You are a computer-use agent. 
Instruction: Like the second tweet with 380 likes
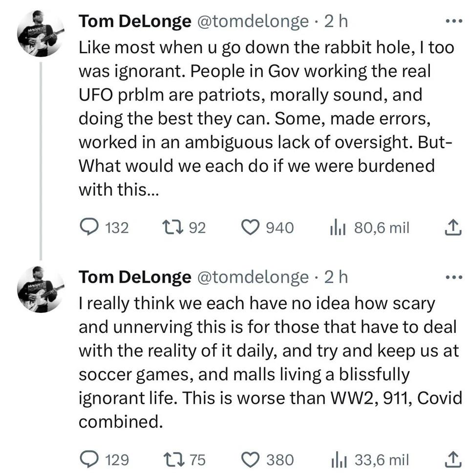251,459
